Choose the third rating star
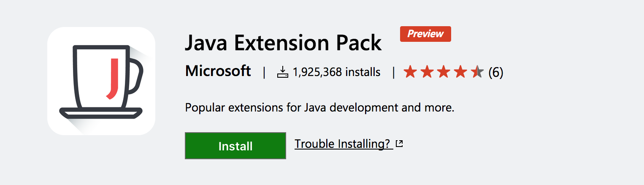 click(444, 72)
